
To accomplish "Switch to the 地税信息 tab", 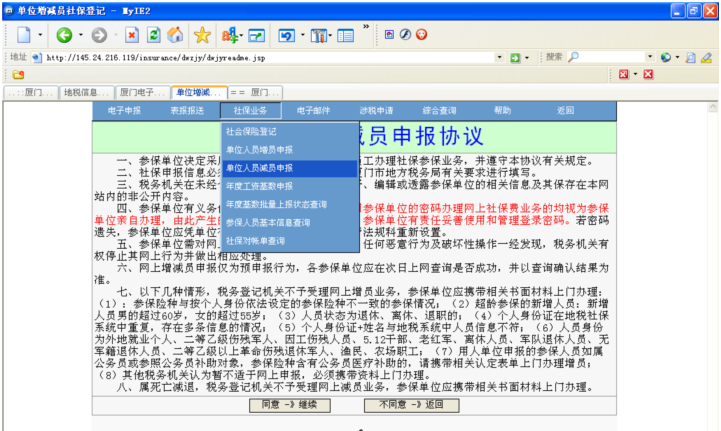I will coord(86,92).
